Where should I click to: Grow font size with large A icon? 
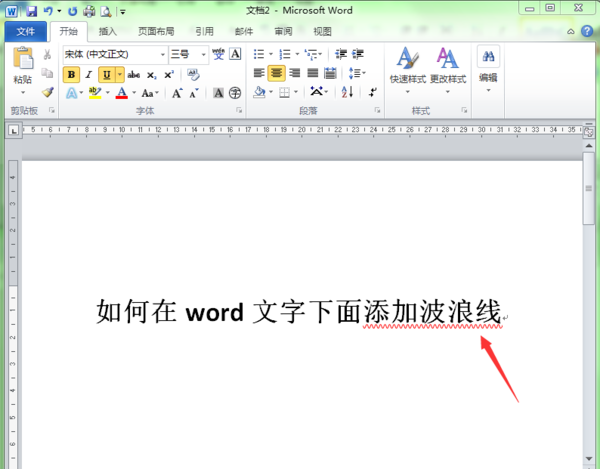(x=177, y=93)
